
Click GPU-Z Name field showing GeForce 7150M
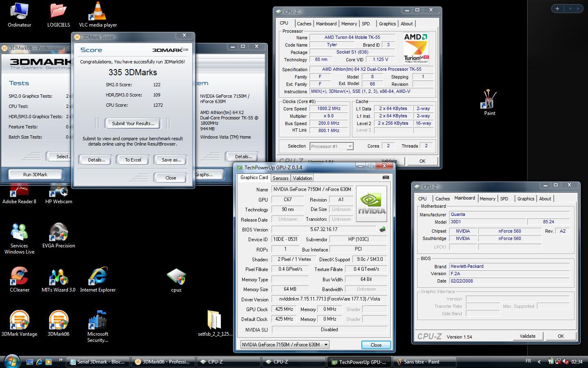click(x=312, y=189)
